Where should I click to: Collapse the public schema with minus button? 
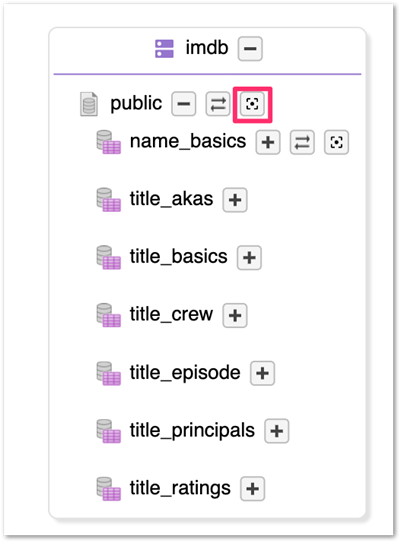(x=184, y=104)
